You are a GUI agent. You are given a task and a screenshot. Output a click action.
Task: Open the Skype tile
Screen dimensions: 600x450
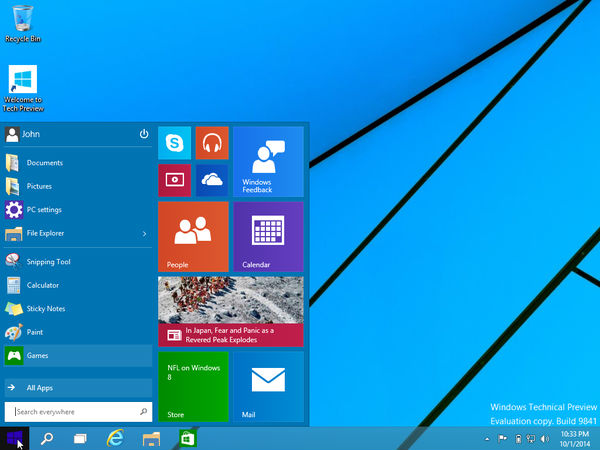pos(174,144)
